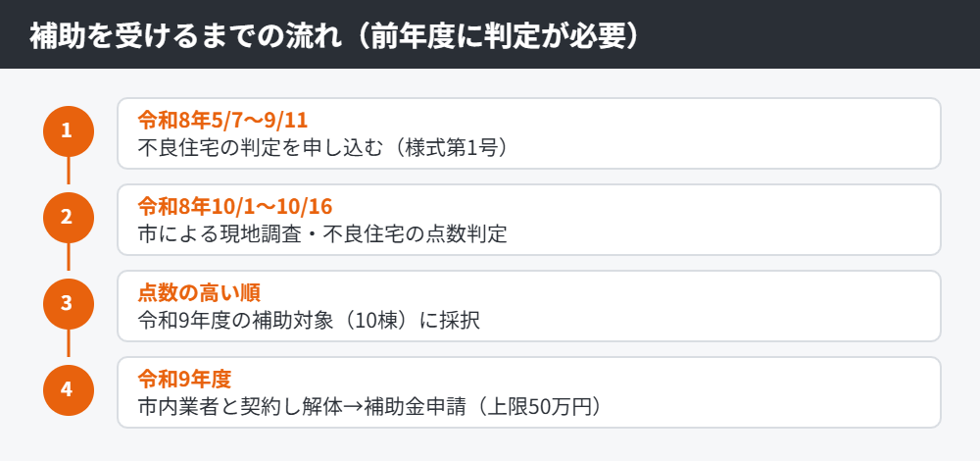Click the connector line between steps 2 and 3

69,256
